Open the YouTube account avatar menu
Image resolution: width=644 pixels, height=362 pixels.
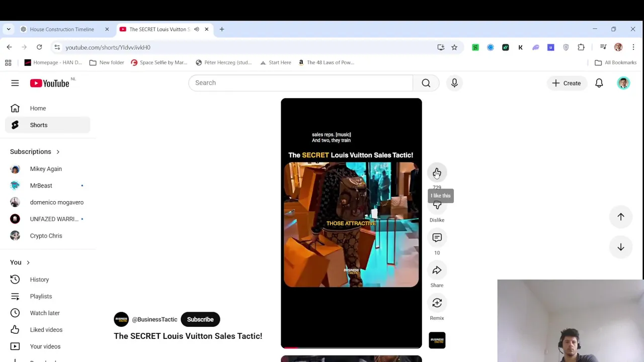tap(623, 83)
